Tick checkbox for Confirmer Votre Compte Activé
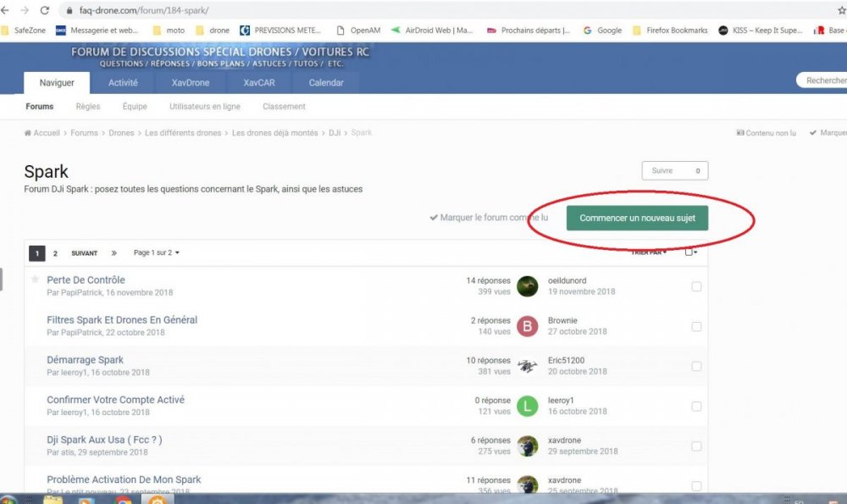The width and height of the screenshot is (847, 504). pos(696,407)
